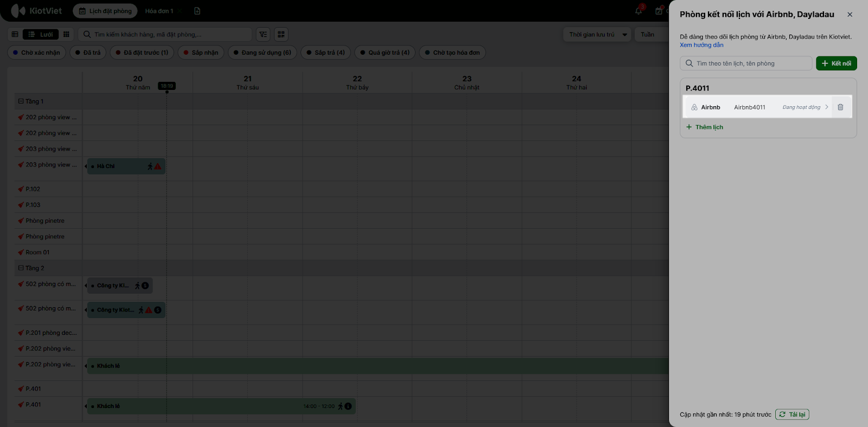
Task: Click the dollar icon on Công ty Kiot... booking
Action: point(158,310)
